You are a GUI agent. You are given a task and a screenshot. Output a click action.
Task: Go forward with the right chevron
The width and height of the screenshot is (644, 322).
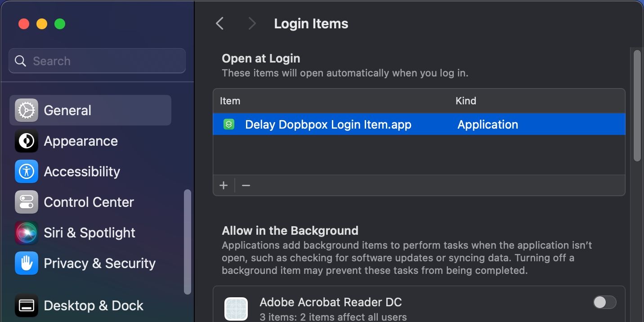pos(252,23)
